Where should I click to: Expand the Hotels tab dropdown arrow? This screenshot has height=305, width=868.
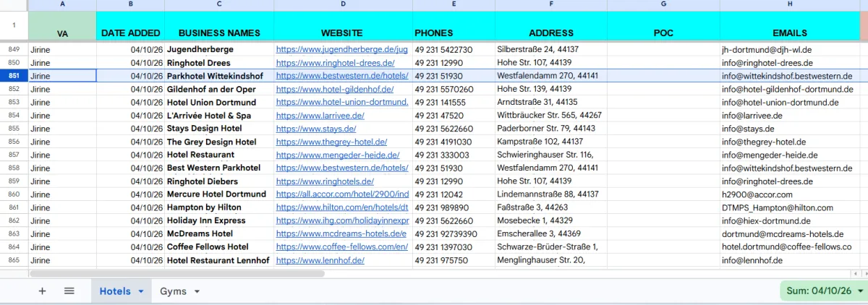141,291
